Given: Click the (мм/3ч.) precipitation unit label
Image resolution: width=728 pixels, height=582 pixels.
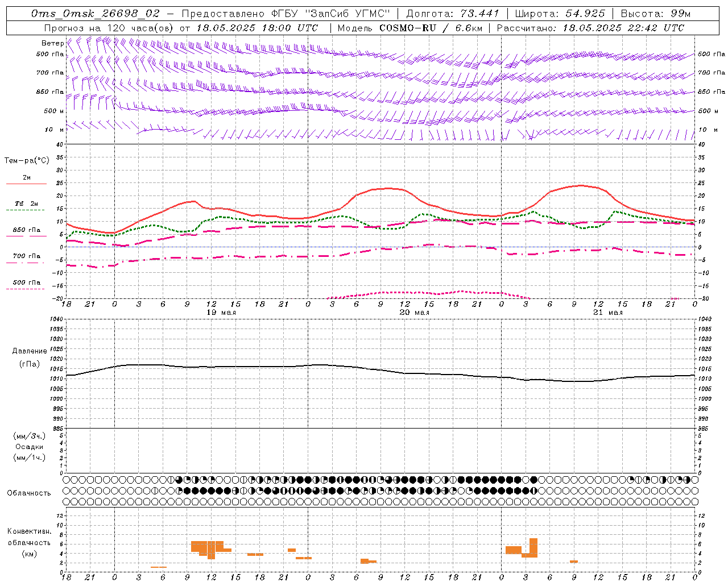Looking at the screenshot, I should pos(30,436).
